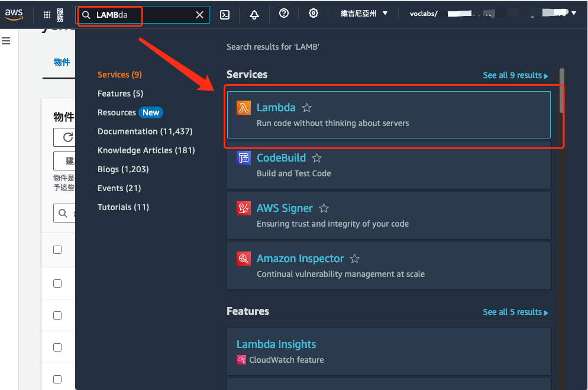This screenshot has width=588, height=390.
Task: Click the search results scrollbar
Action: (561, 91)
